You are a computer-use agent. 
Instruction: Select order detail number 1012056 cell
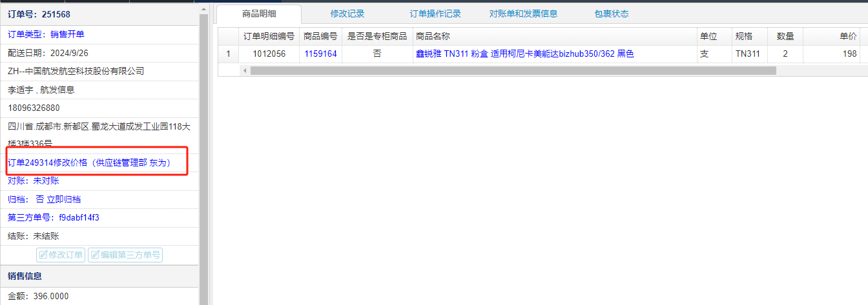click(x=269, y=54)
